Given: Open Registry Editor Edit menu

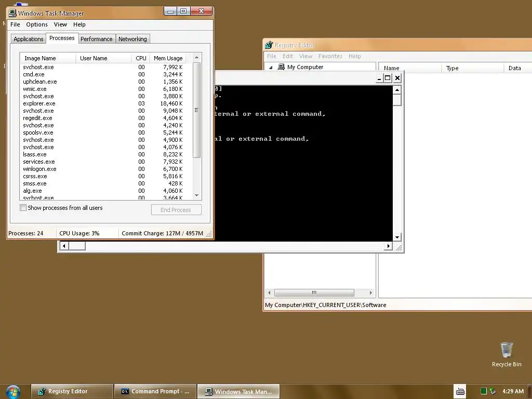Looking at the screenshot, I should [288, 56].
